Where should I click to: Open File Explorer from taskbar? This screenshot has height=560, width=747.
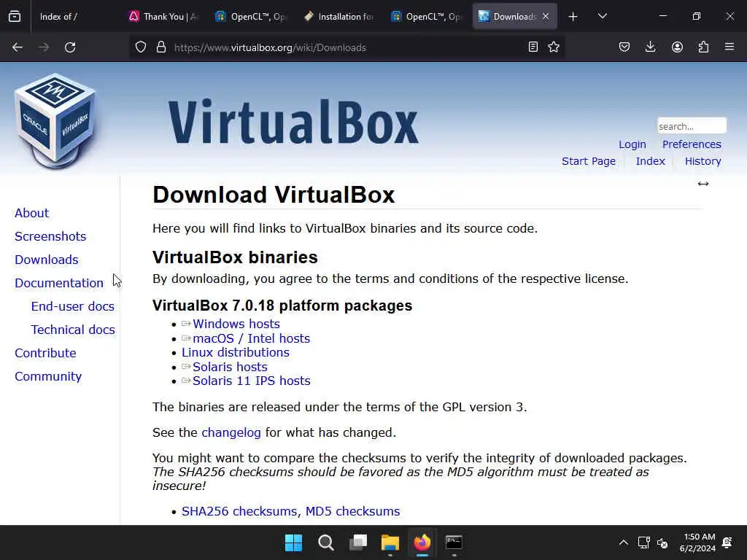click(x=390, y=542)
